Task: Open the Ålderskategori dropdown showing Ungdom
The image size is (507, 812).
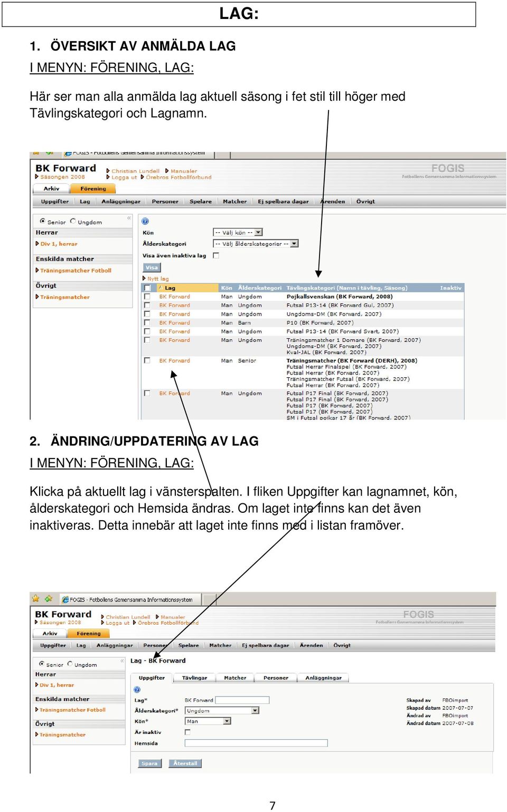Action: tap(222, 710)
